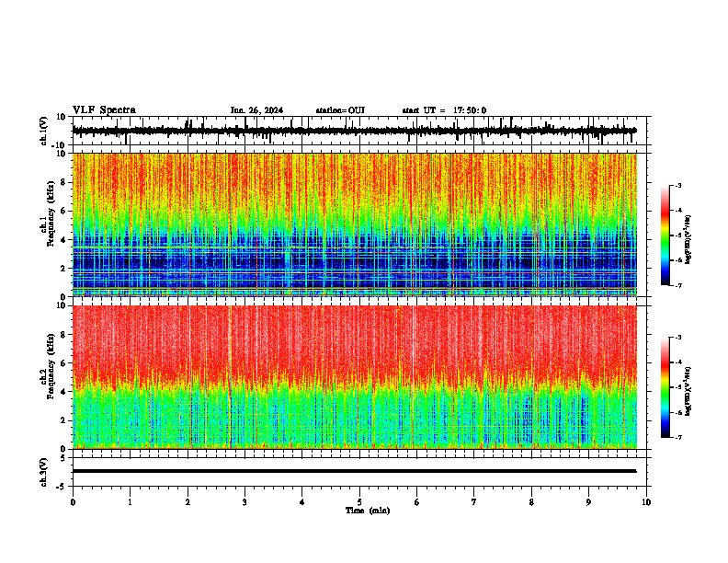
Task: Select the ch.1 spectrogram color scale bar
Action: pyautogui.click(x=665, y=236)
